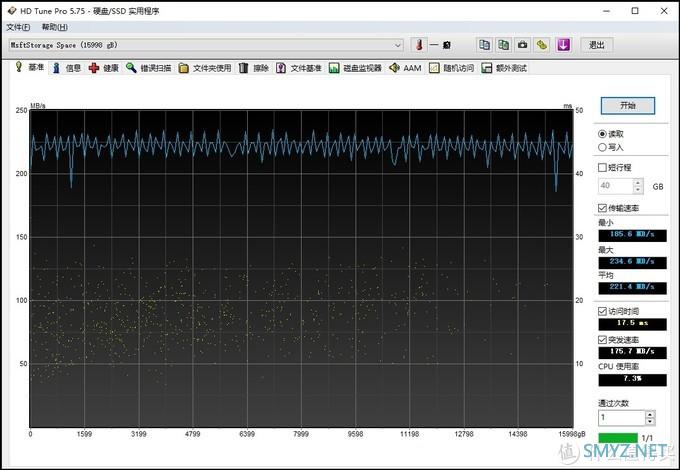Switch to the 健康 health tab
This screenshot has height=470, width=680.
(104, 68)
